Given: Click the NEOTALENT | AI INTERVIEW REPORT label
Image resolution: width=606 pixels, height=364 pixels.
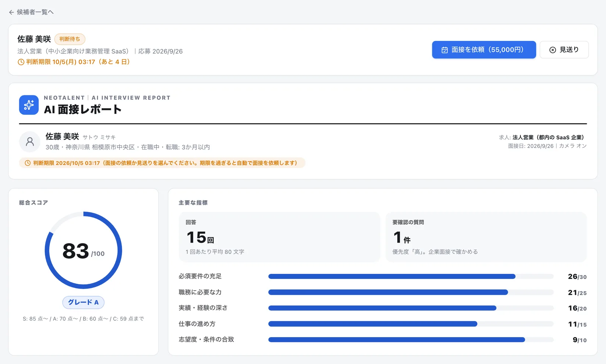Looking at the screenshot, I should pyautogui.click(x=107, y=98).
